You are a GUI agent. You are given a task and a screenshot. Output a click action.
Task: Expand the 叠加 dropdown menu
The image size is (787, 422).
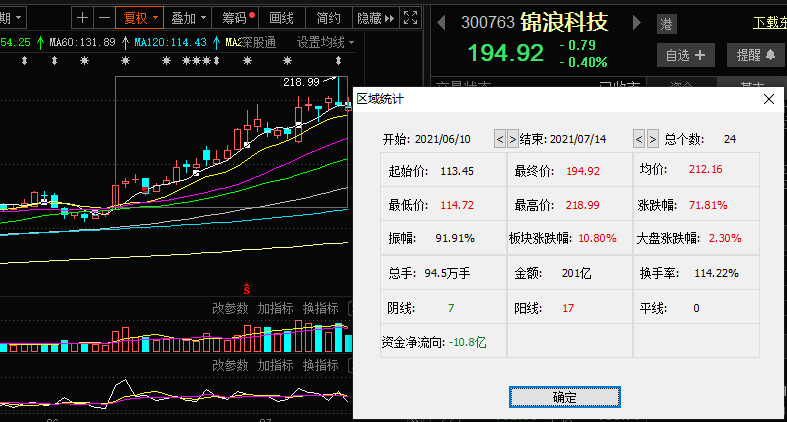[x=188, y=18]
